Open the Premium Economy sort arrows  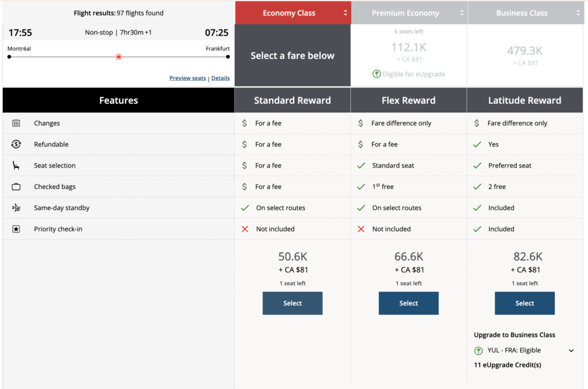[x=463, y=12]
